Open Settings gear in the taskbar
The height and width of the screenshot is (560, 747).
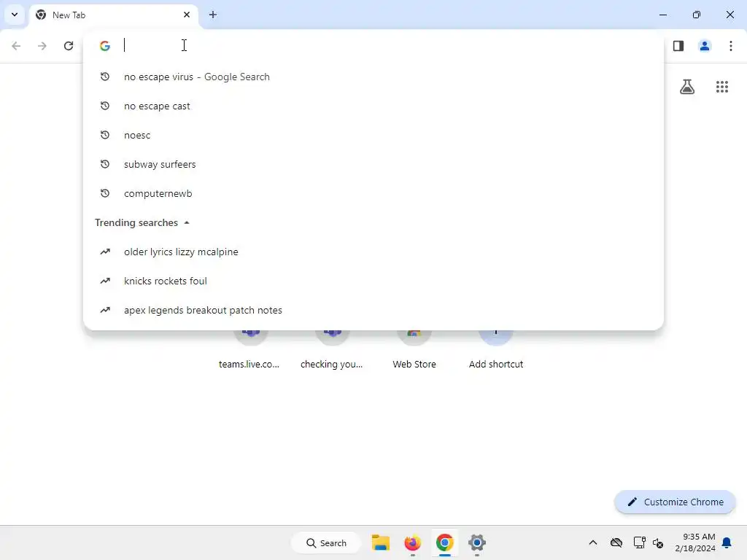(477, 542)
